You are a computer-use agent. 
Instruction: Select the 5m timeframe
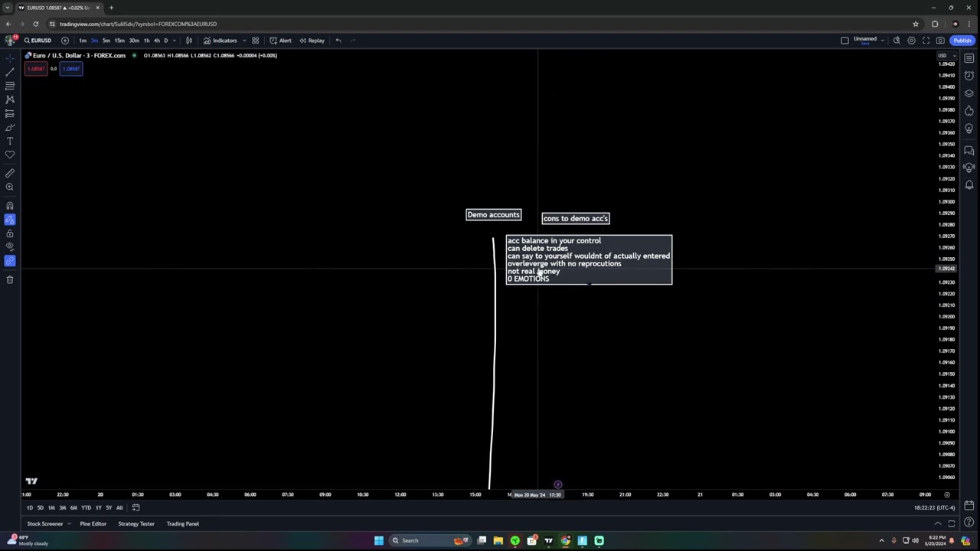(106, 41)
